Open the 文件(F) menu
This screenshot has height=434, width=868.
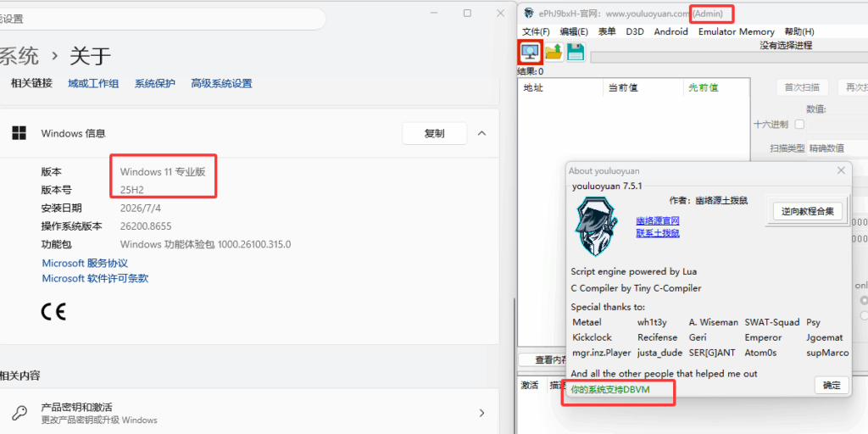coord(536,31)
